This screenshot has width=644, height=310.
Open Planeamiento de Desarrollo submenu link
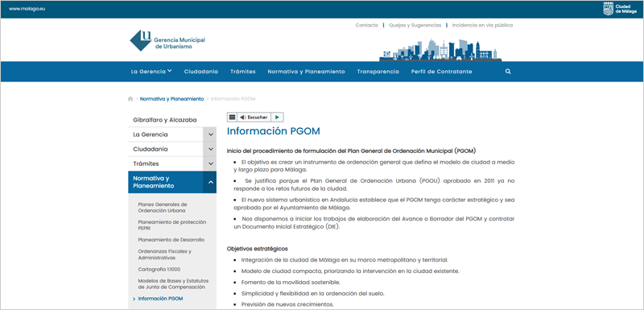[x=171, y=240]
